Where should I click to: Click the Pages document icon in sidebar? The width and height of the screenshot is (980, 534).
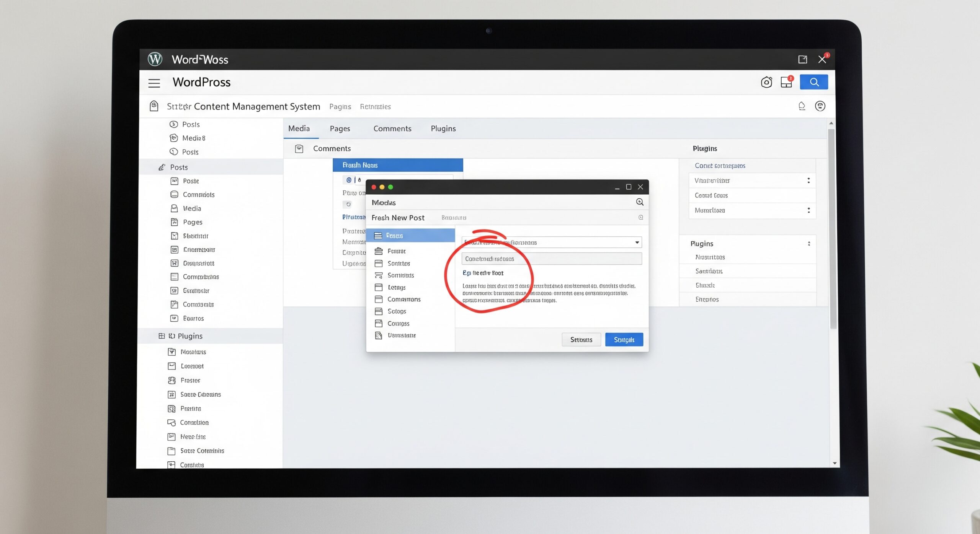[x=174, y=222]
